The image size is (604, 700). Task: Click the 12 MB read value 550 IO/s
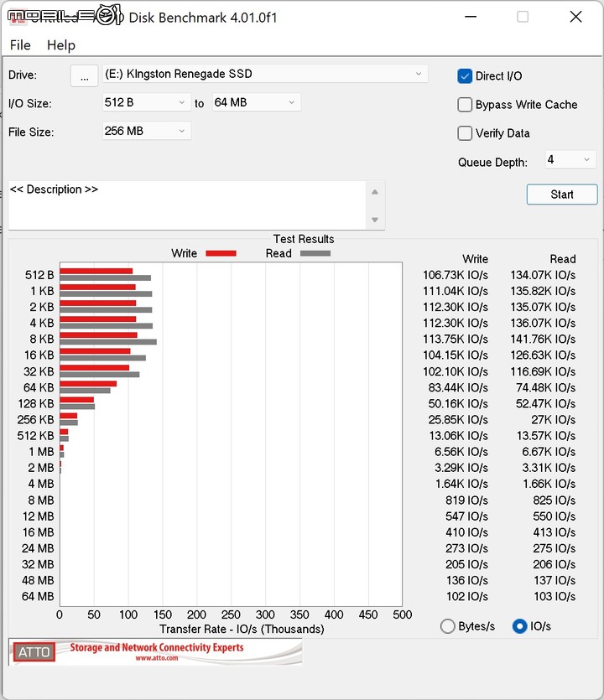(554, 516)
